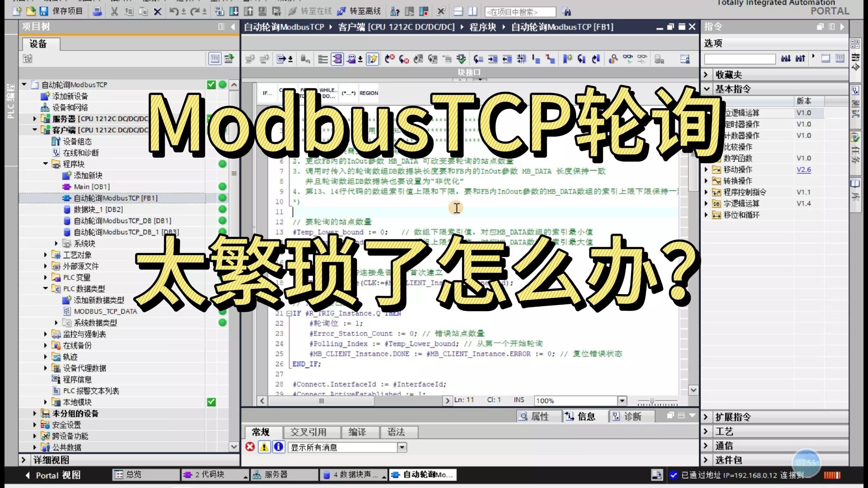Image resolution: width=868 pixels, height=488 pixels.
Task: Toggle the info messages filter icon
Action: (279, 447)
